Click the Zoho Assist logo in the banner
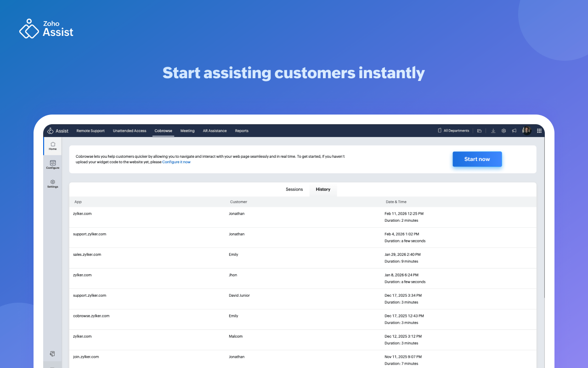The image size is (588, 368). tap(46, 29)
